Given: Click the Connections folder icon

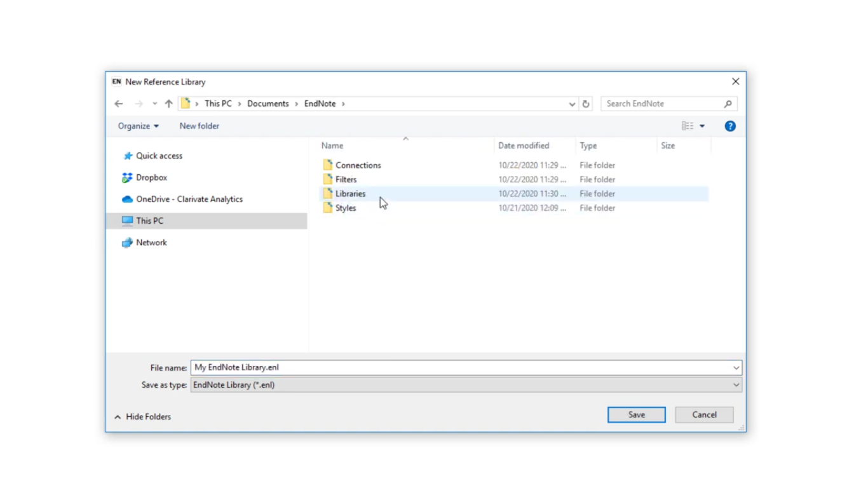Looking at the screenshot, I should tap(327, 165).
